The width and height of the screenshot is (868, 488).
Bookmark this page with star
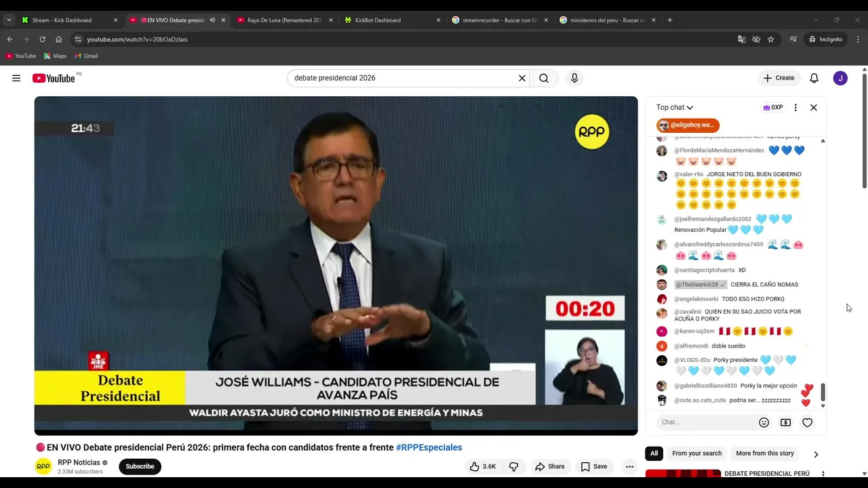pyautogui.click(x=771, y=39)
